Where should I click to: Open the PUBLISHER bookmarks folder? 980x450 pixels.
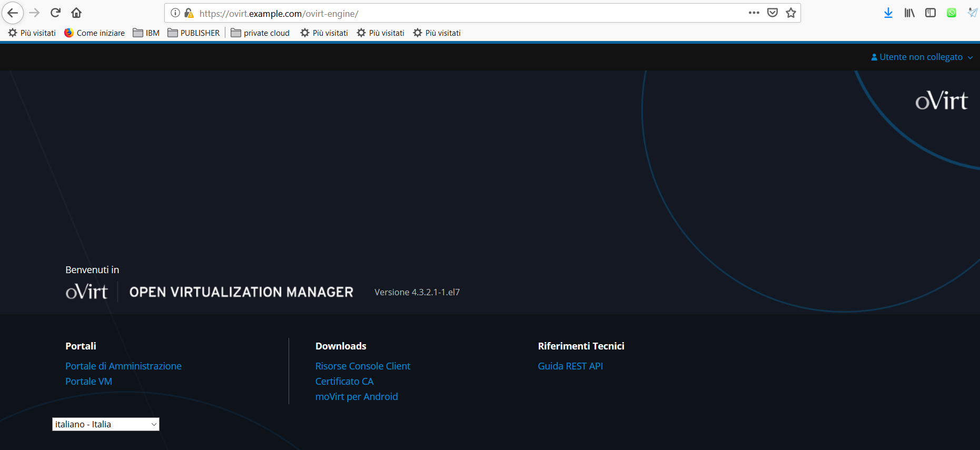[x=194, y=33]
